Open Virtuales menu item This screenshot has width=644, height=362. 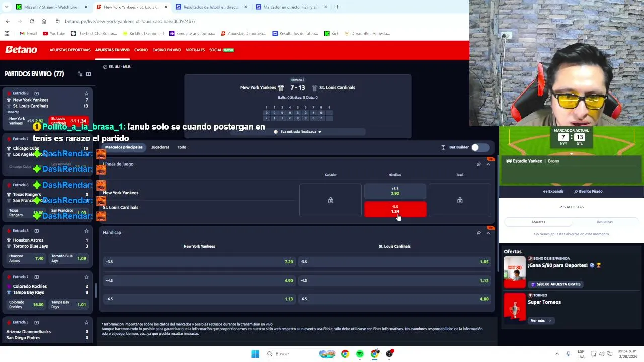pos(195,50)
